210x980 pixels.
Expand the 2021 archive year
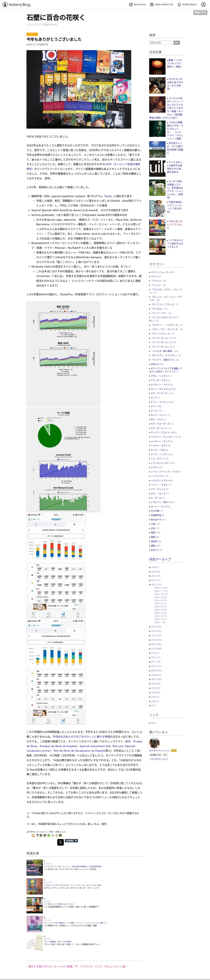tap(150, 580)
